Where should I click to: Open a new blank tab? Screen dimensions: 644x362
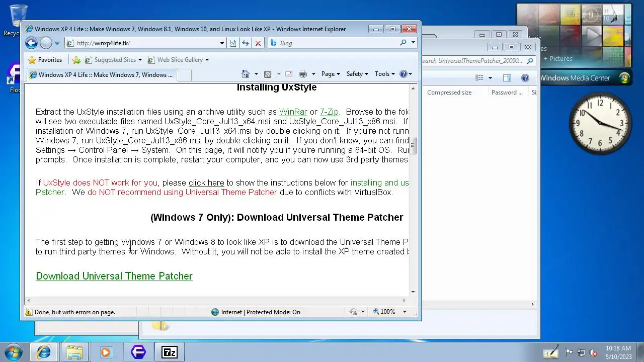(184, 75)
